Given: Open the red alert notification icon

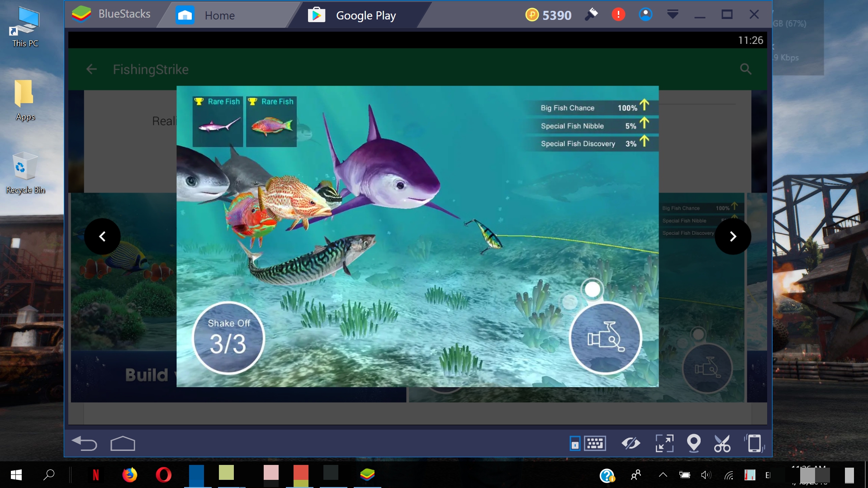Looking at the screenshot, I should [618, 14].
